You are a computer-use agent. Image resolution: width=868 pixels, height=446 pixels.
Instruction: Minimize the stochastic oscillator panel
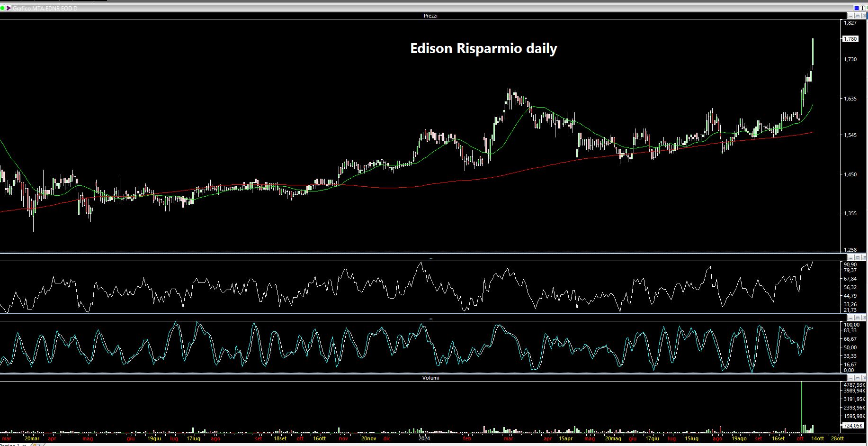[850, 318]
